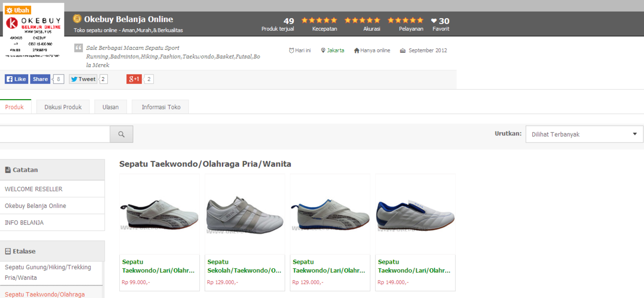Open the Sepatu Sekolah/Taekwondo product title
644x298 pixels.
[x=245, y=266]
